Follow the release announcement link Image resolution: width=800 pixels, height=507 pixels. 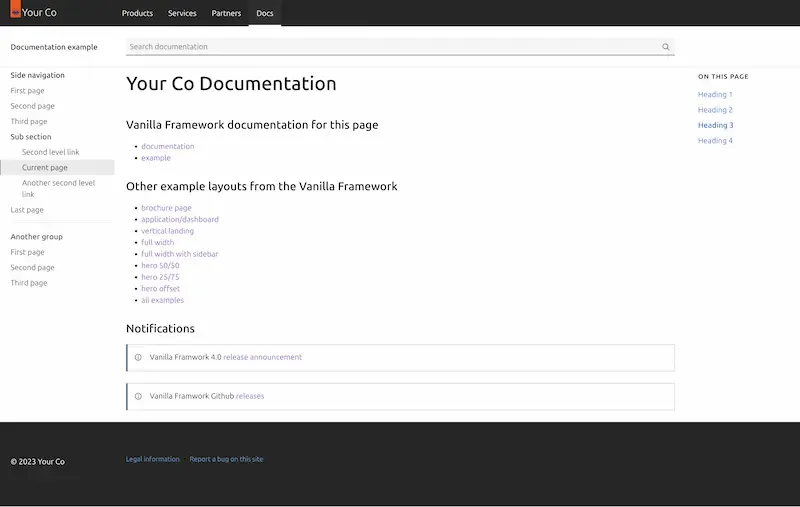pyautogui.click(x=262, y=357)
